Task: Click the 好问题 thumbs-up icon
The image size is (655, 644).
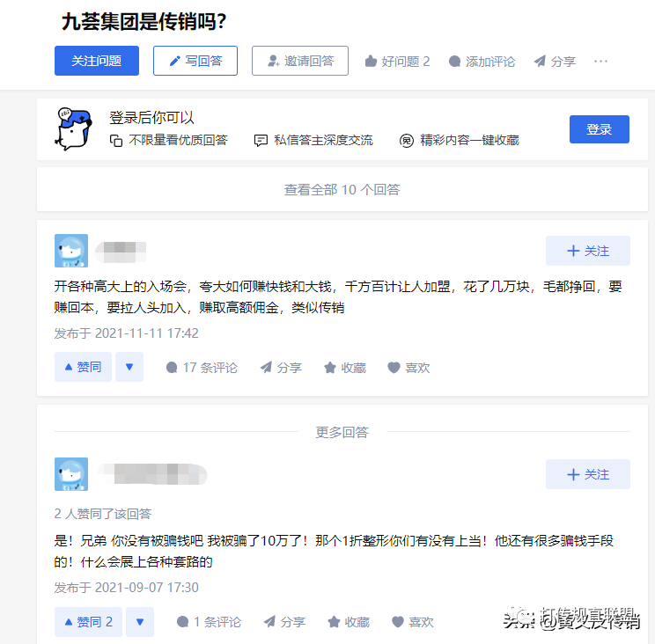Action: [371, 62]
